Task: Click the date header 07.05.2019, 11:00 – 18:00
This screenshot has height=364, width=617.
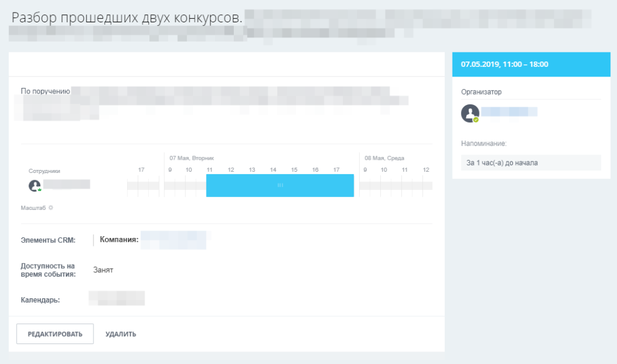Action: pyautogui.click(x=504, y=64)
